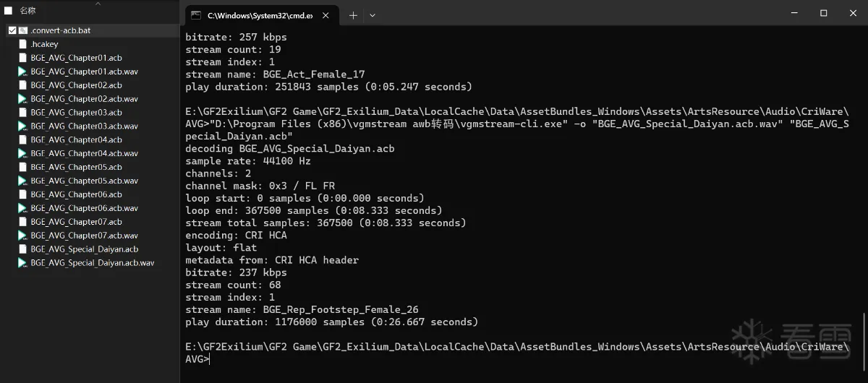The width and height of the screenshot is (868, 383).
Task: Click the BGE_AVG_Chapter07.acb.wav media icon
Action: [x=22, y=236]
